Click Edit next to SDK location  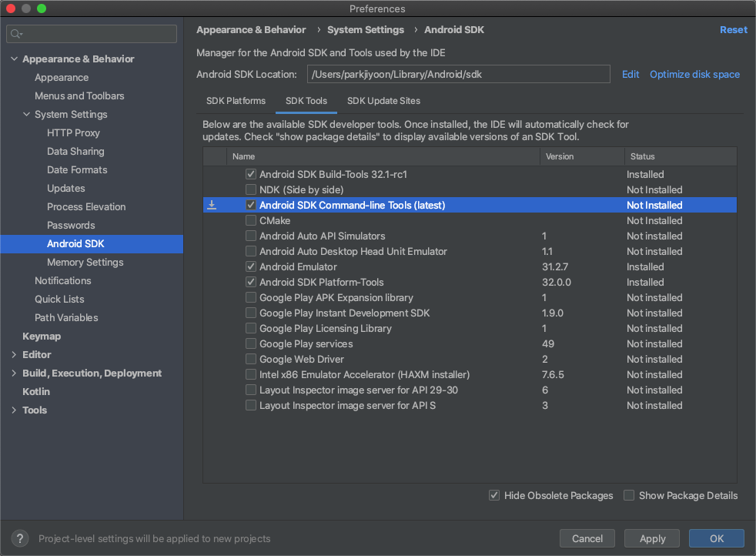(631, 74)
